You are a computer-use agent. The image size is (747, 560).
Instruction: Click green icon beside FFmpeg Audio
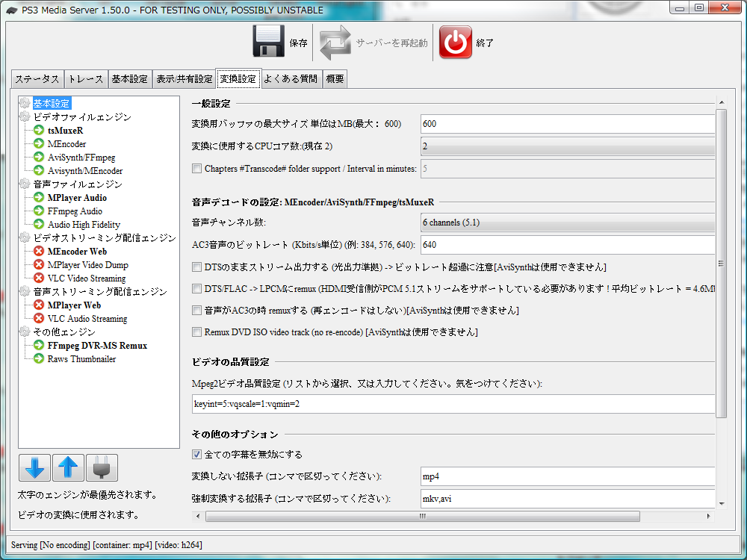pyautogui.click(x=39, y=211)
